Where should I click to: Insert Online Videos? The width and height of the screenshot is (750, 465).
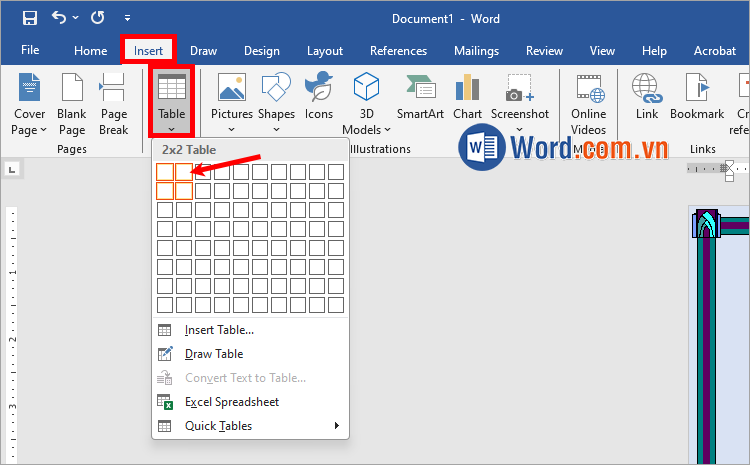coord(588,105)
